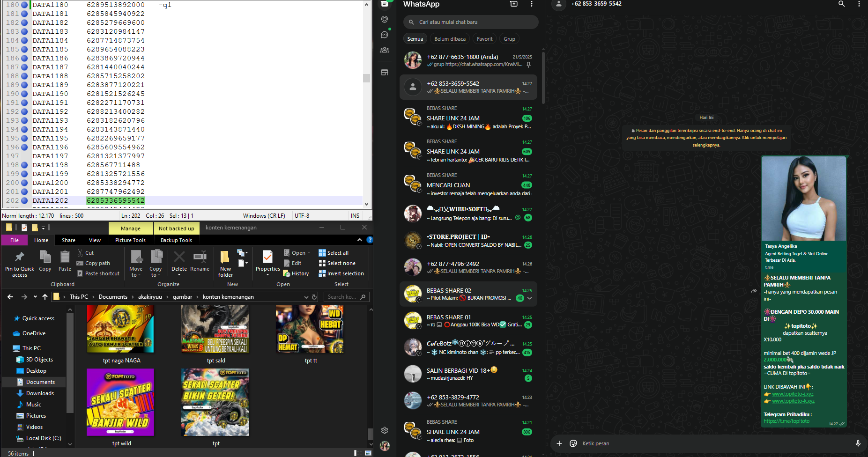This screenshot has width=868, height=457.
Task: Click History in Explorer Open group
Action: [296, 273]
